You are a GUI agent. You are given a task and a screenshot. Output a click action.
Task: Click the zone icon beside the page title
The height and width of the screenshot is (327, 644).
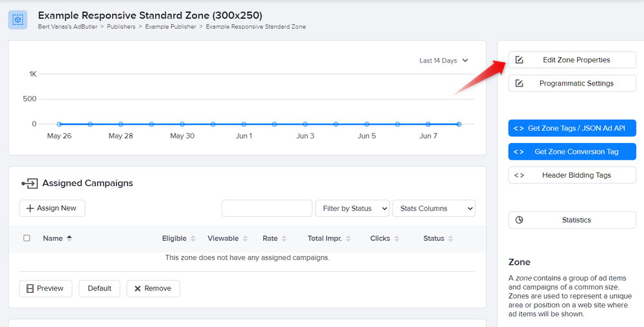(x=17, y=20)
